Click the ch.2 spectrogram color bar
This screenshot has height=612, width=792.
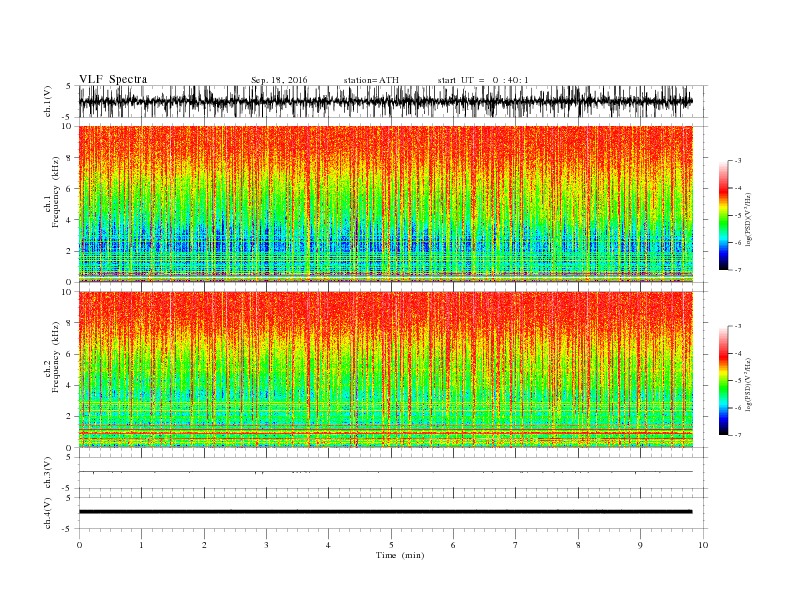(x=723, y=381)
